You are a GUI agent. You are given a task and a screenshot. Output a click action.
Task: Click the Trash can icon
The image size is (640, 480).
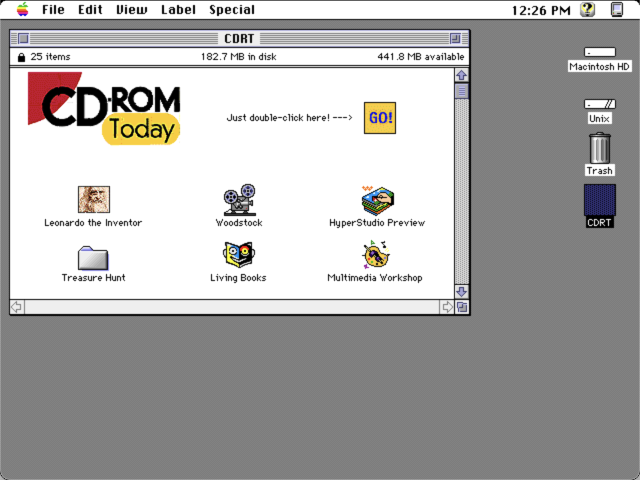[600, 148]
